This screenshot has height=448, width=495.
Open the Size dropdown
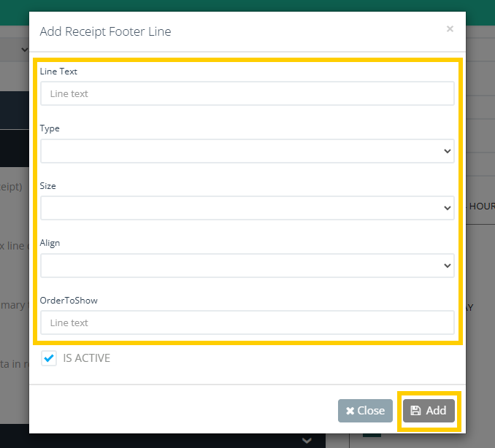coord(247,208)
